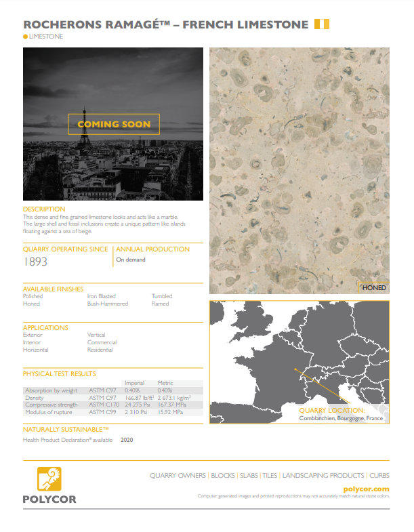Click the Vertical application
414x532 pixels.
click(96, 335)
